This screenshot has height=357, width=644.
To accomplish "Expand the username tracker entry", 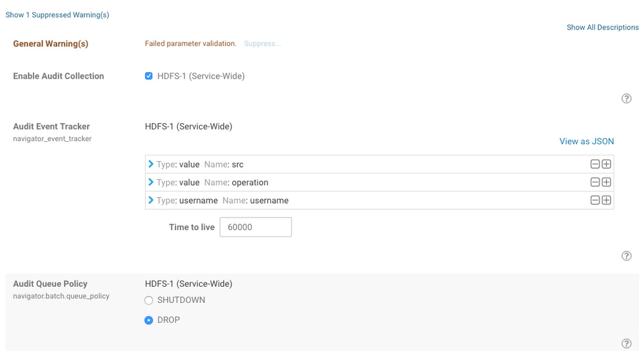I will [151, 200].
